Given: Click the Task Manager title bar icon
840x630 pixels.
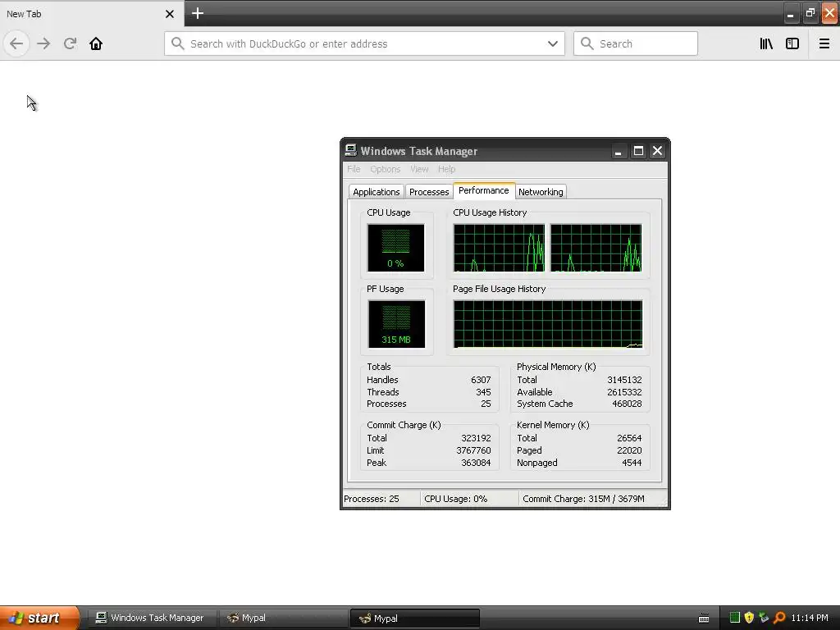Looking at the screenshot, I should coord(351,151).
